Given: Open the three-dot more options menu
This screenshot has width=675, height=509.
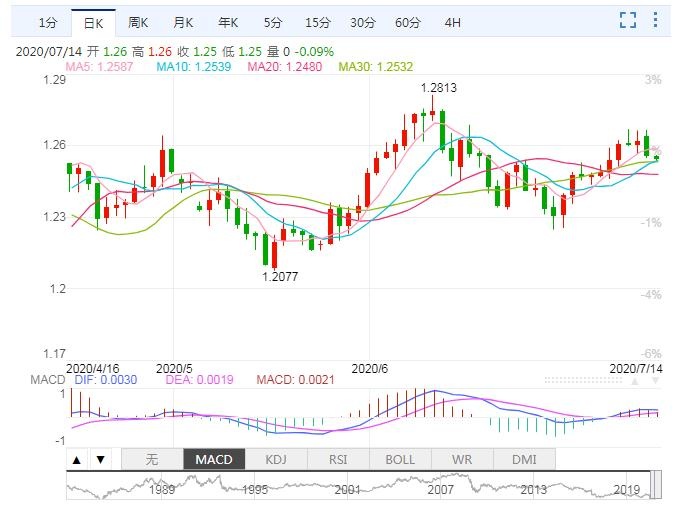Looking at the screenshot, I should [x=655, y=20].
